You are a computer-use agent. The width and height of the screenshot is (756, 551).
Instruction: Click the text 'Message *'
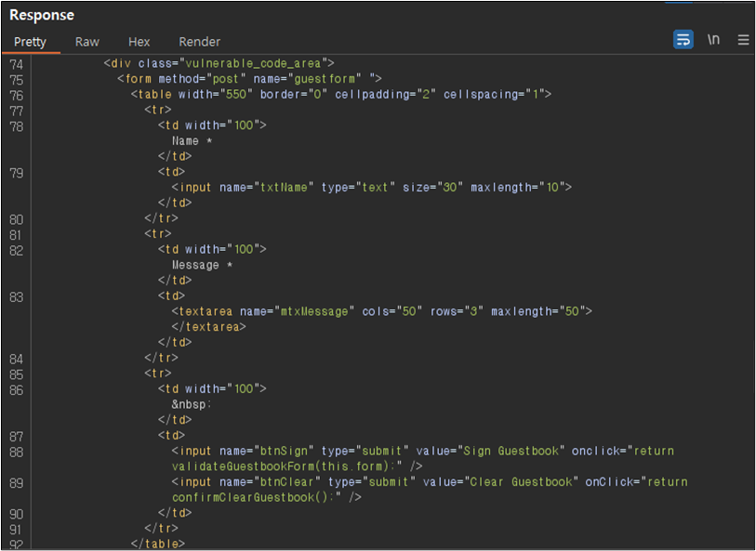(202, 265)
